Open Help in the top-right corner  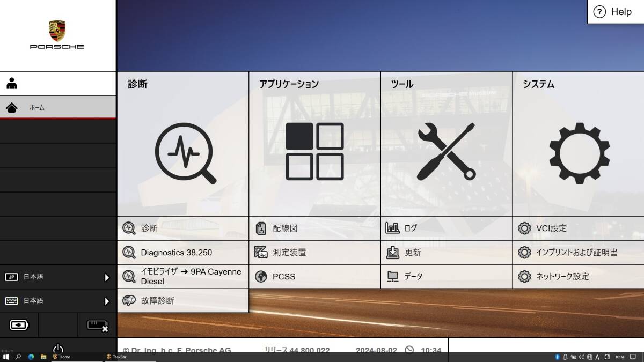click(x=616, y=11)
